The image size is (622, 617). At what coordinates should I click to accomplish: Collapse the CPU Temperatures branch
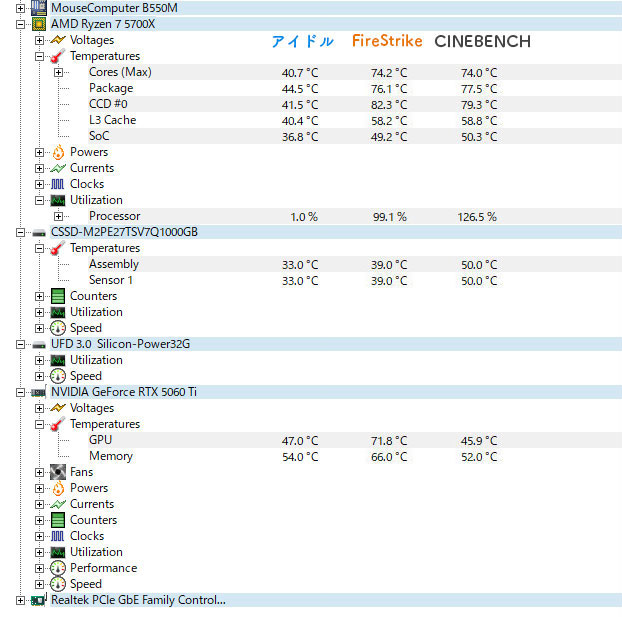(39, 56)
